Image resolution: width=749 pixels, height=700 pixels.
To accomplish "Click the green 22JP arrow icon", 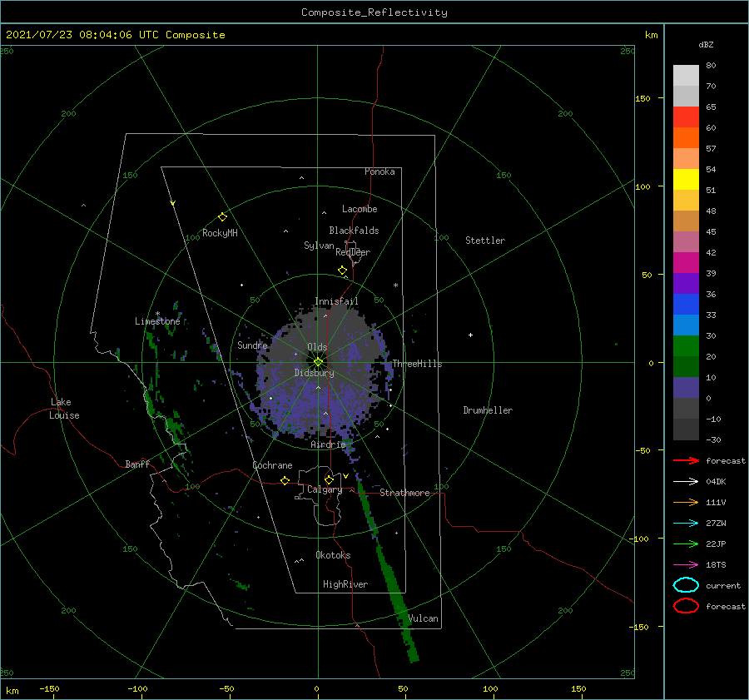I will point(686,544).
